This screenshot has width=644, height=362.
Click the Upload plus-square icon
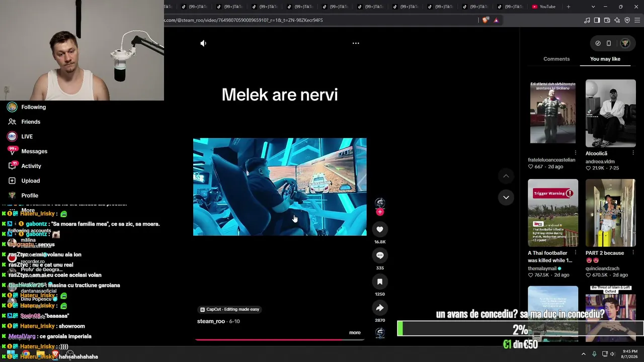12,180
